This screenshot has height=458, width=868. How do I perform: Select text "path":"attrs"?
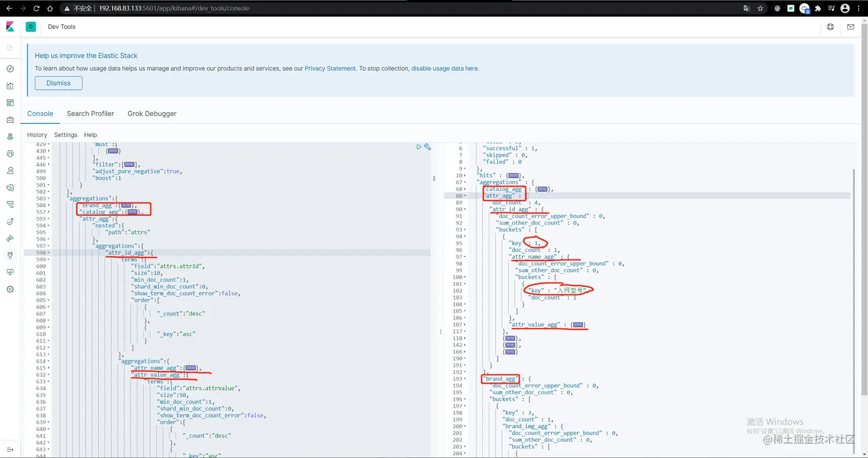[x=128, y=232]
